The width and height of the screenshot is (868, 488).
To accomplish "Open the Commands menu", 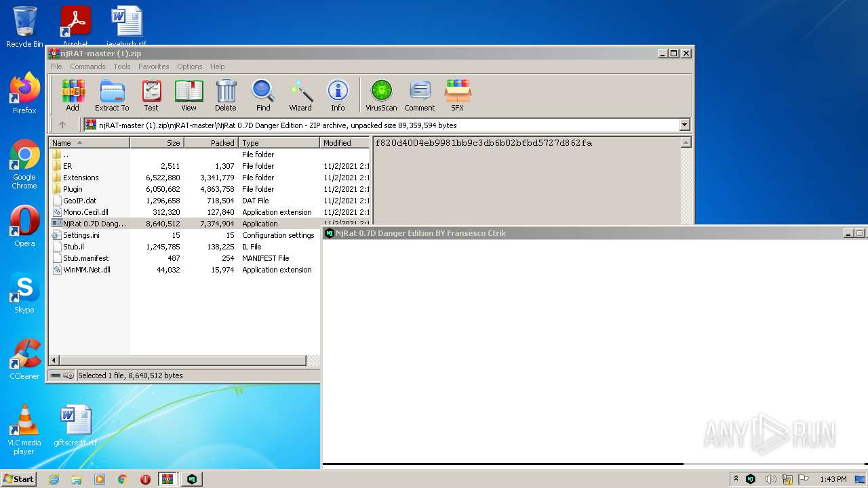I will (x=87, y=66).
